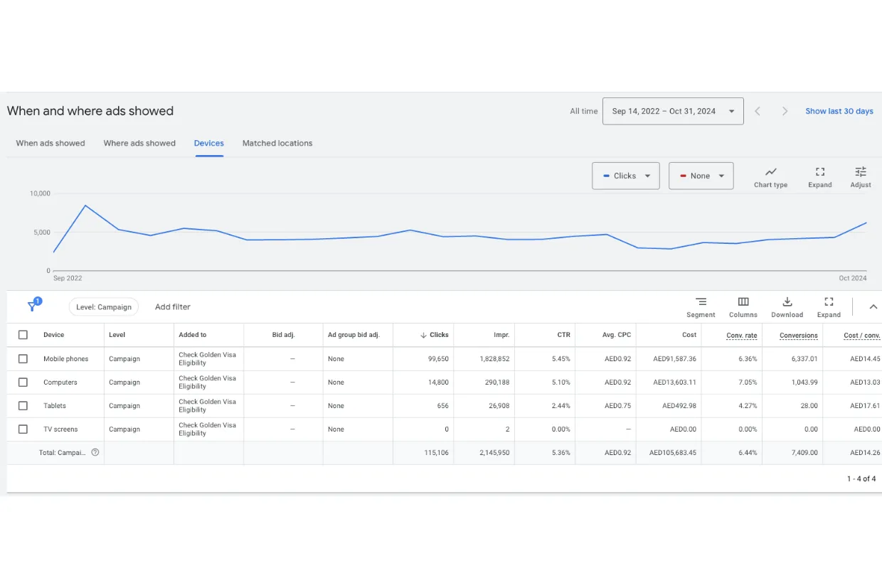Open the Segment options
Screen dimensions: 882x588
click(701, 307)
